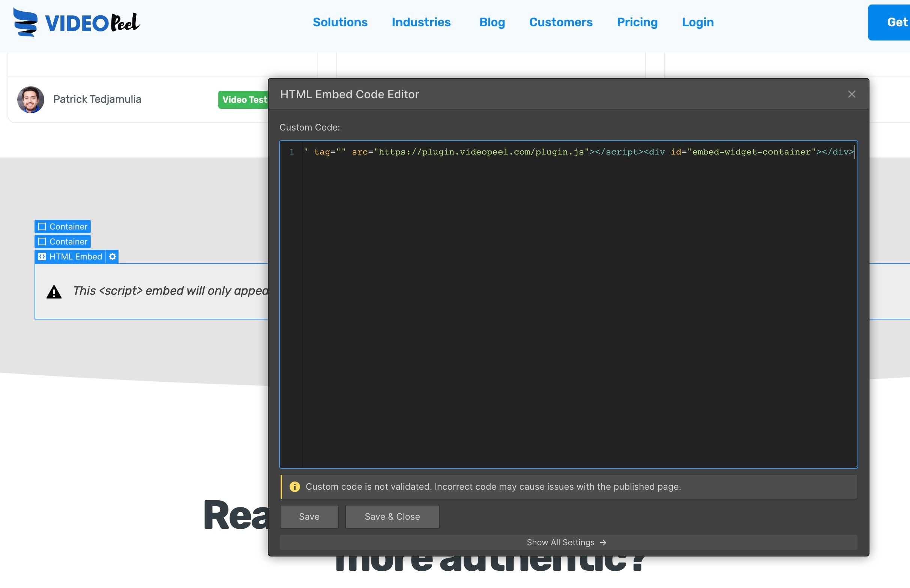This screenshot has height=588, width=910.
Task: Click line number 1 in code gutter
Action: coord(291,152)
